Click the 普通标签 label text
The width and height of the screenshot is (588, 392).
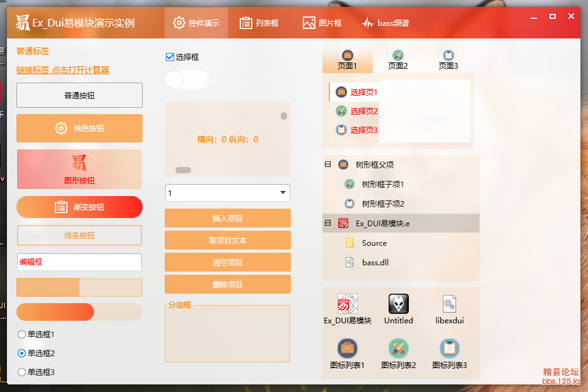point(33,51)
